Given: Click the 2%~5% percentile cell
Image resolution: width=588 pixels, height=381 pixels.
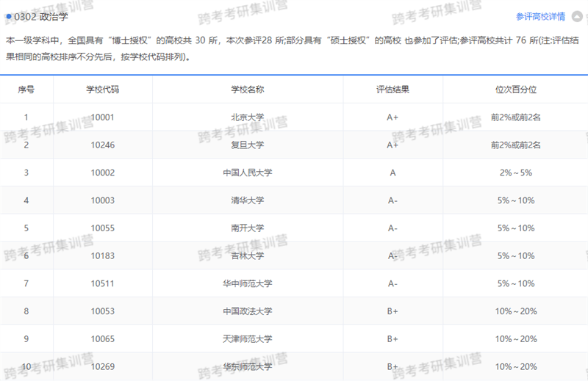Looking at the screenshot, I should pos(516,173).
